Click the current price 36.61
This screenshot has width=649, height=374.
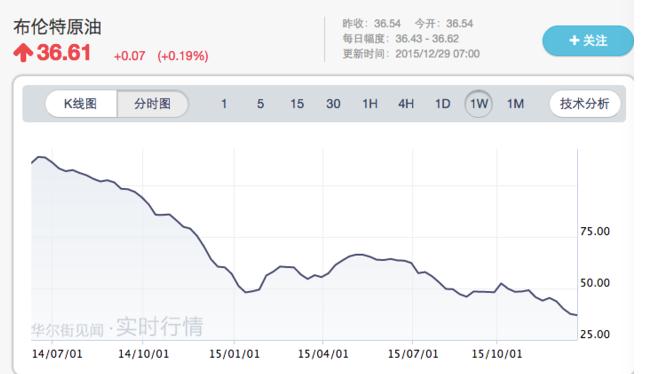(x=64, y=53)
